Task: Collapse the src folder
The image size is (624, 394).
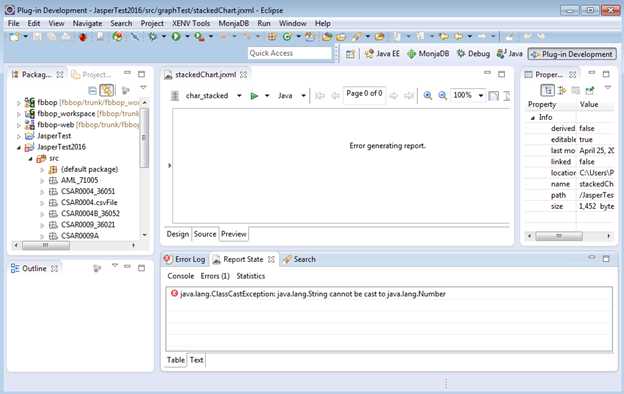Action: pyautogui.click(x=30, y=158)
